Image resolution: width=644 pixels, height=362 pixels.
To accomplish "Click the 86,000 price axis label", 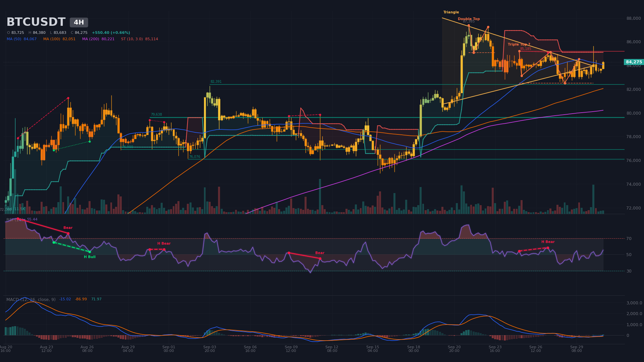I will 634,42.
